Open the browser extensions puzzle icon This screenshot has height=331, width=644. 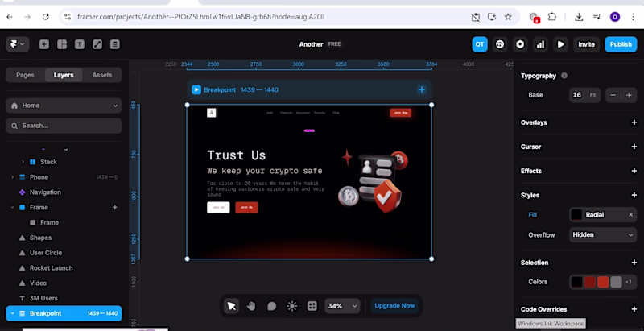pyautogui.click(x=552, y=17)
